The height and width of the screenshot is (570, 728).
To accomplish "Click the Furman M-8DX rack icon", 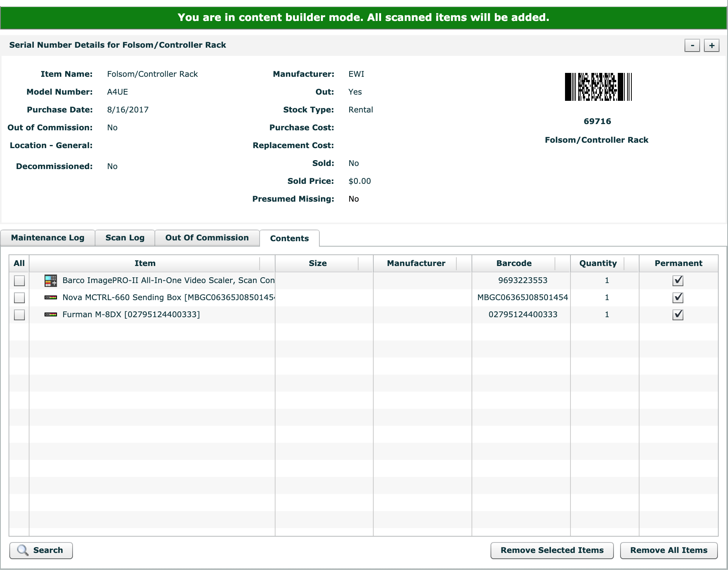I will (50, 314).
